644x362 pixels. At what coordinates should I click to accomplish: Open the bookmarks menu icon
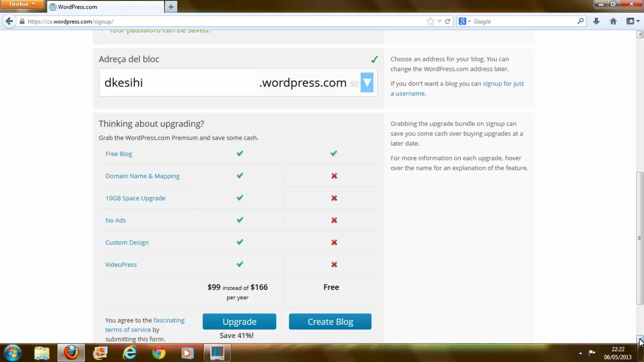[x=633, y=21]
